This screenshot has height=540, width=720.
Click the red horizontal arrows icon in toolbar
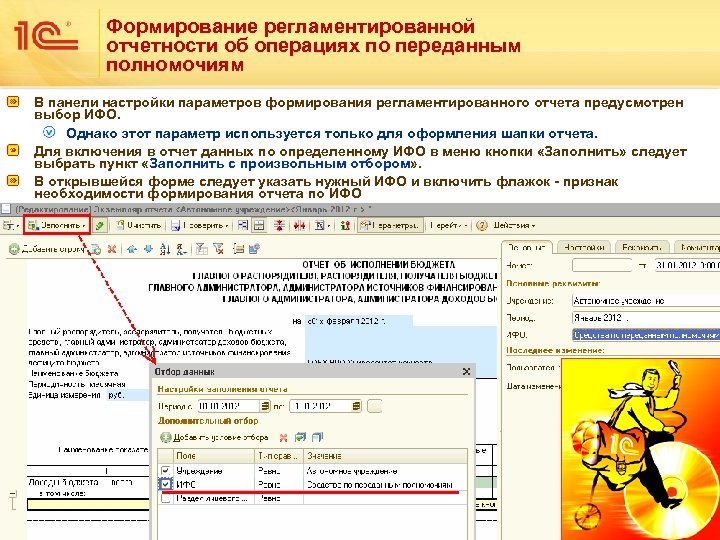click(300, 225)
